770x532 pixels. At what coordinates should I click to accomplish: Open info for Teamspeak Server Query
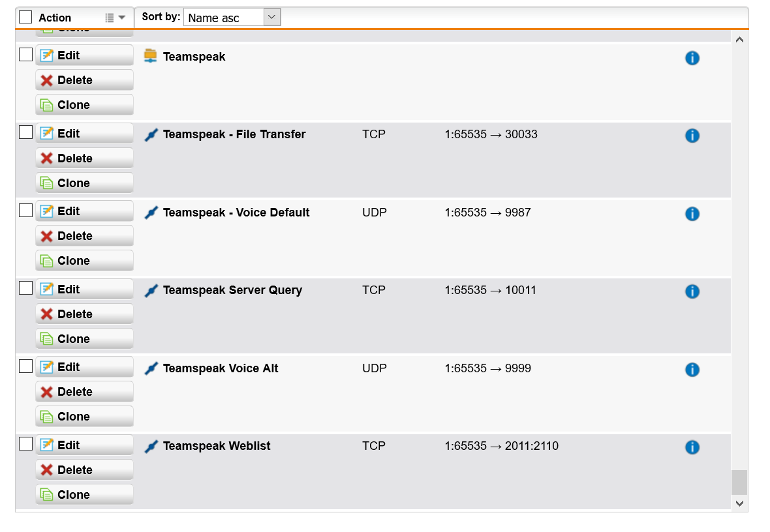coord(692,291)
